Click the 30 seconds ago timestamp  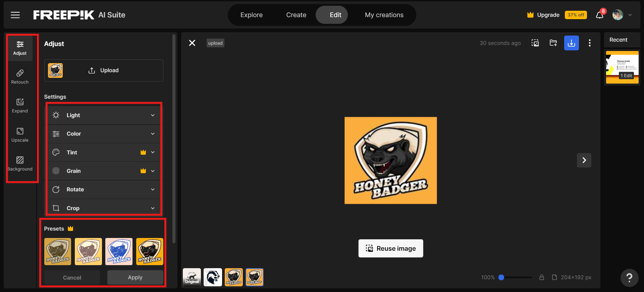click(500, 43)
